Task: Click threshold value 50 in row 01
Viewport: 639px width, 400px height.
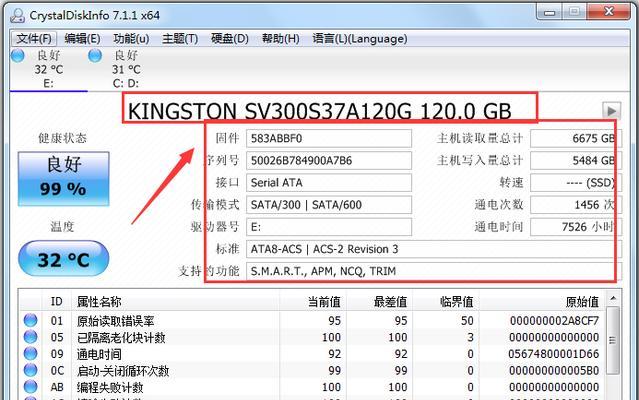Action: 467,321
